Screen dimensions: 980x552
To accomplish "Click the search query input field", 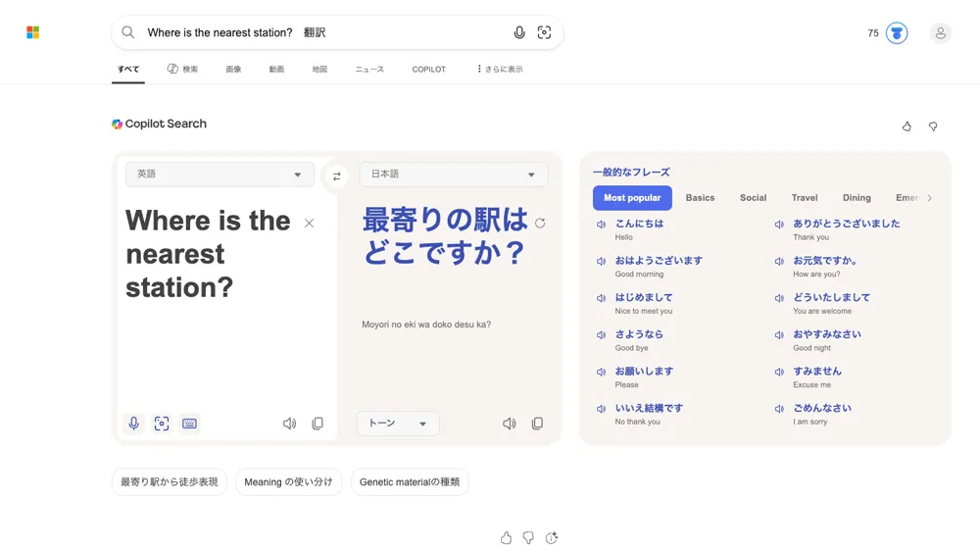I will tap(325, 32).
